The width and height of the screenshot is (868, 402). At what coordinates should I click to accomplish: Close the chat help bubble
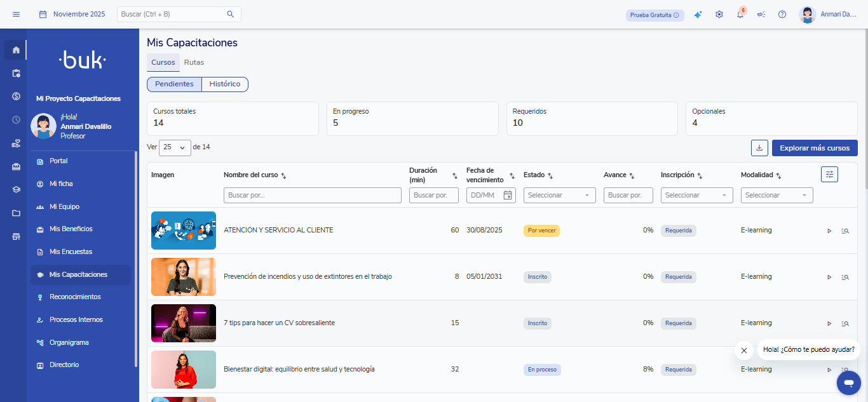pyautogui.click(x=744, y=351)
